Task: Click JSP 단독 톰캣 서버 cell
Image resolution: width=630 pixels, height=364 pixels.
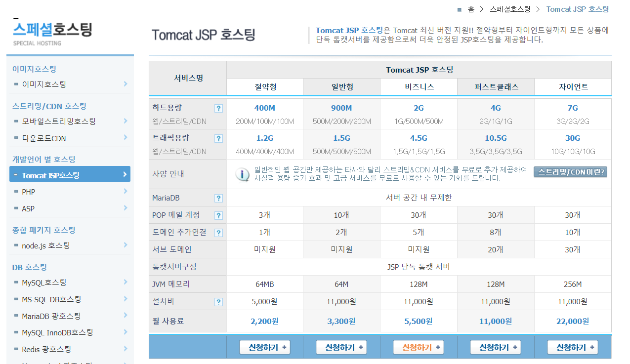Action: point(419,267)
